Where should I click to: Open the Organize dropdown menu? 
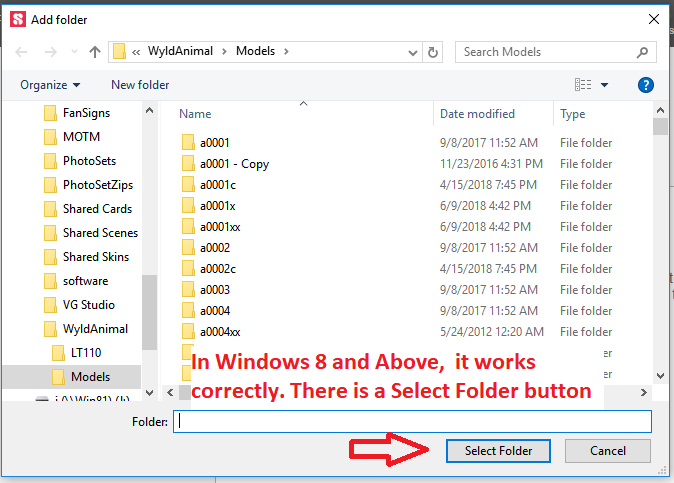tap(50, 85)
